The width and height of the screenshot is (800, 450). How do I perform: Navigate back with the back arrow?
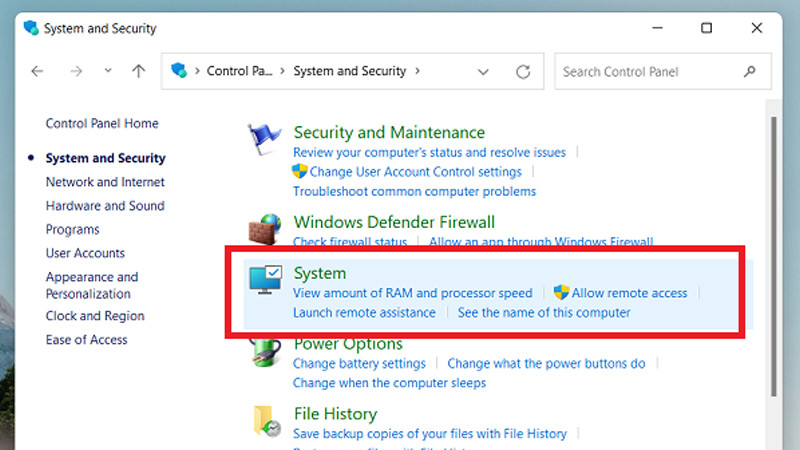click(38, 72)
